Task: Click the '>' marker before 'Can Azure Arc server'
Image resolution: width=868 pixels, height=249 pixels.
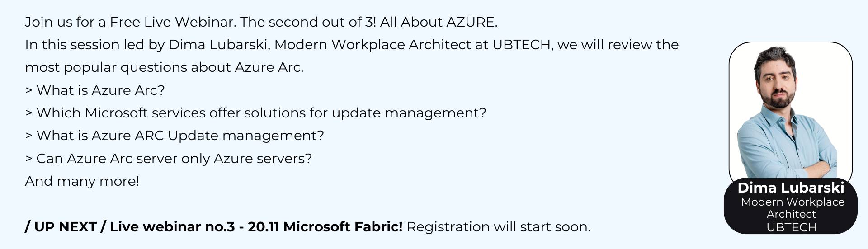Action: point(28,159)
